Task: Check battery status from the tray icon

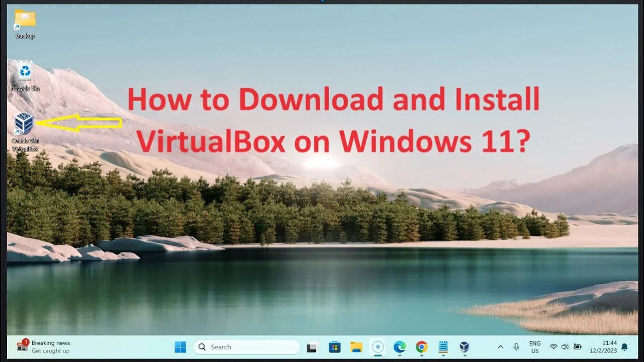Action: 577,347
